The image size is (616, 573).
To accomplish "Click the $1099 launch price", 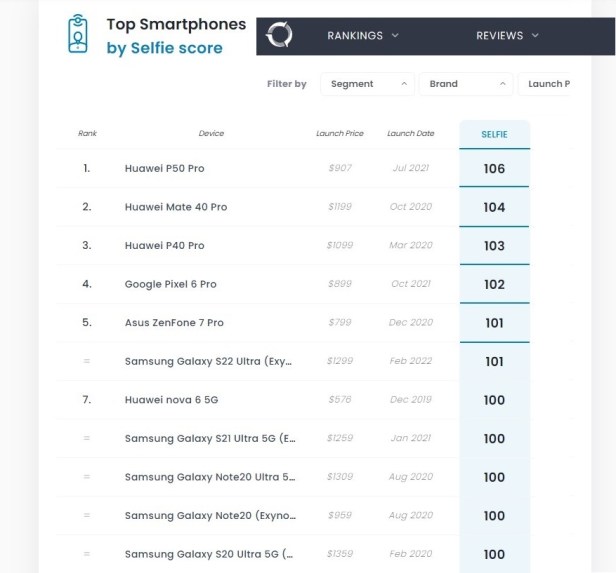I will point(340,245).
